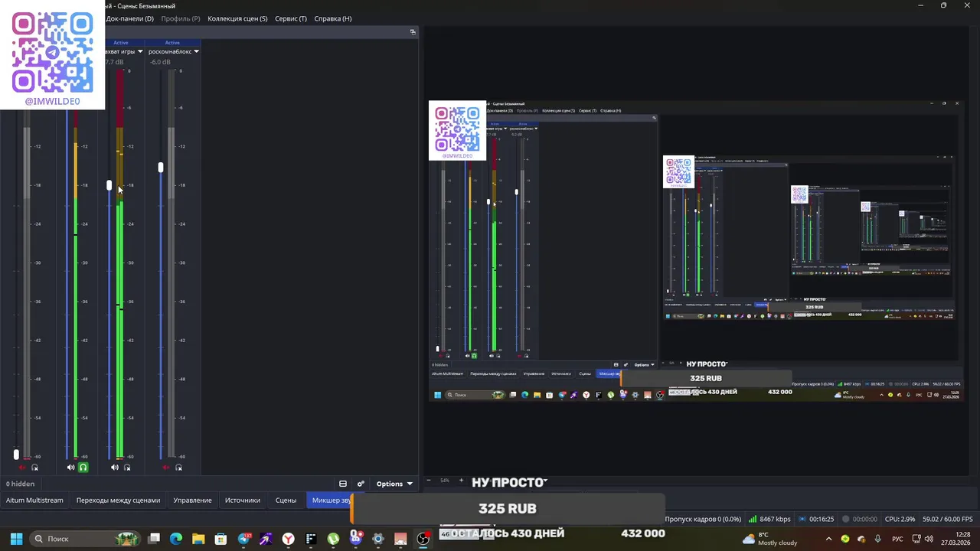
Task: Click the Поиск taskbar search box
Action: click(87, 539)
